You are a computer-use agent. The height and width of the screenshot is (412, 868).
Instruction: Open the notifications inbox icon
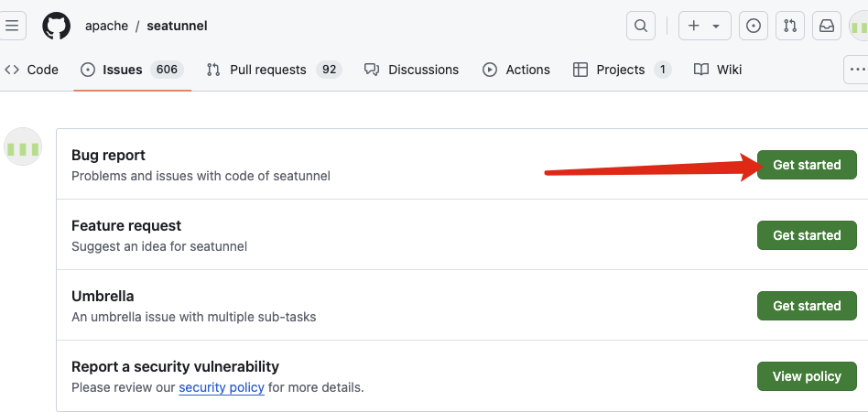tap(827, 26)
